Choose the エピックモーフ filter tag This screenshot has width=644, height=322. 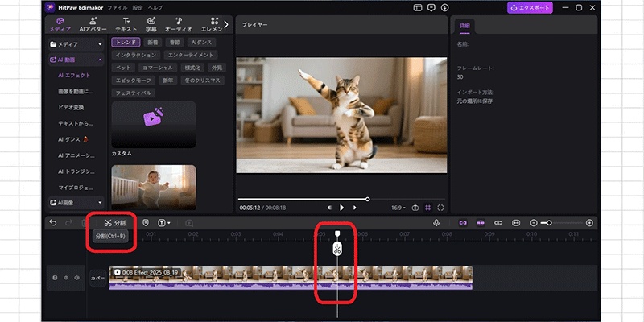click(x=133, y=80)
